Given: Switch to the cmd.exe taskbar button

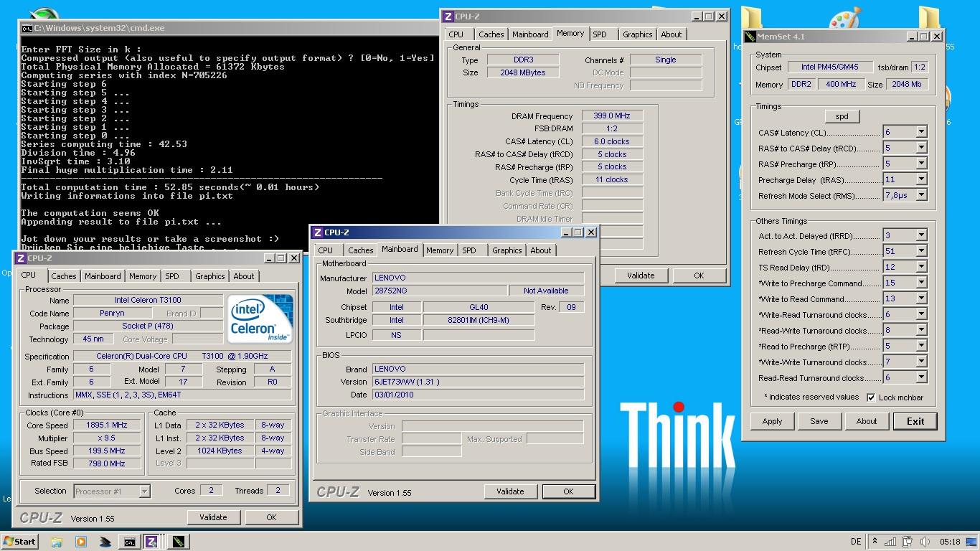Looking at the screenshot, I should pyautogui.click(x=129, y=542).
